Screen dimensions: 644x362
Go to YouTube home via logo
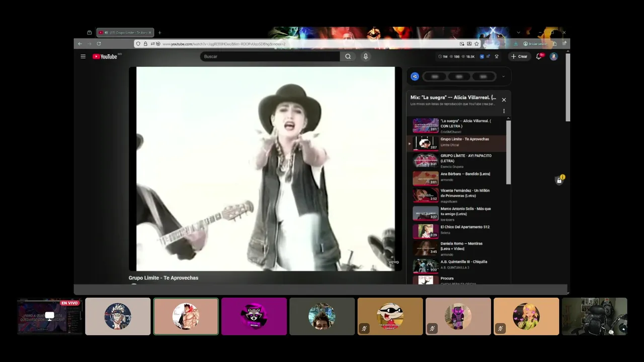click(x=105, y=56)
